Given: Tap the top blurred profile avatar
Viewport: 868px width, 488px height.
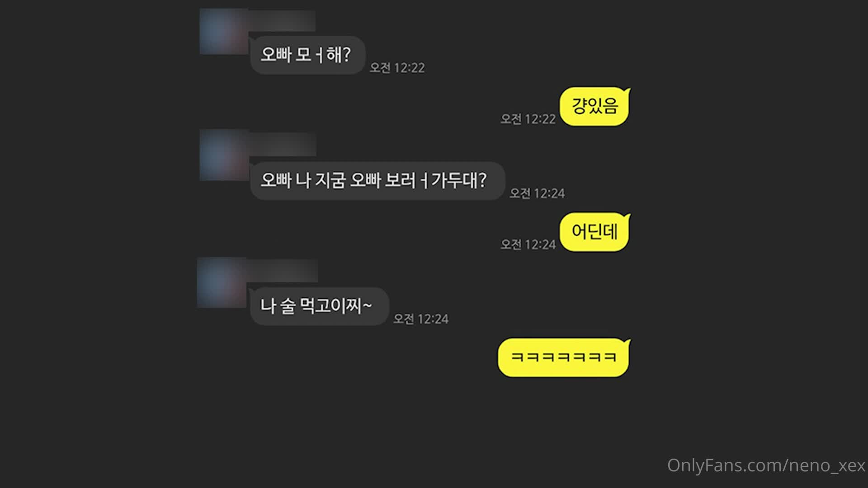Looking at the screenshot, I should point(224,32).
